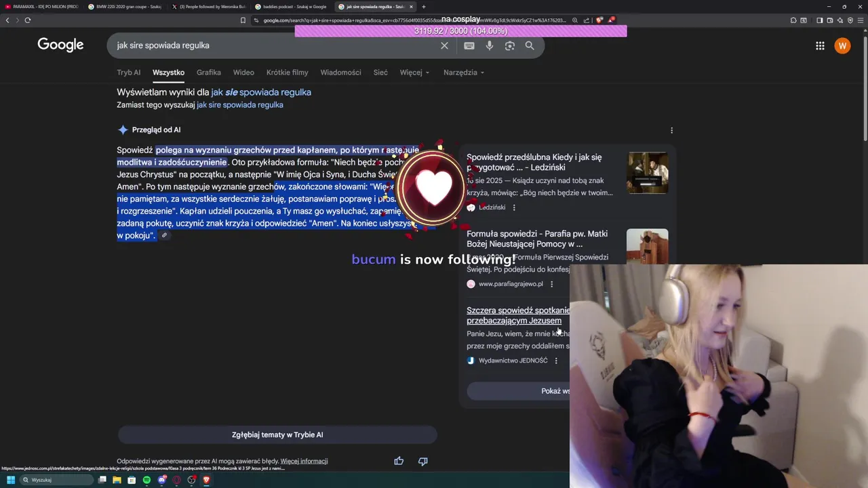Viewport: 868px width, 488px height.
Task: Give thumbs down to AI overview
Action: click(422, 461)
